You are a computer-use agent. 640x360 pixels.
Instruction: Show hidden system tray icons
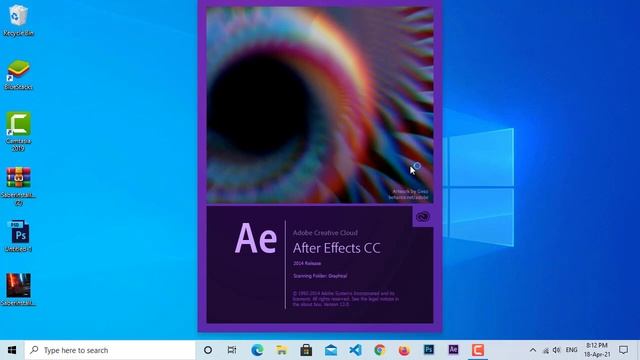pyautogui.click(x=533, y=350)
